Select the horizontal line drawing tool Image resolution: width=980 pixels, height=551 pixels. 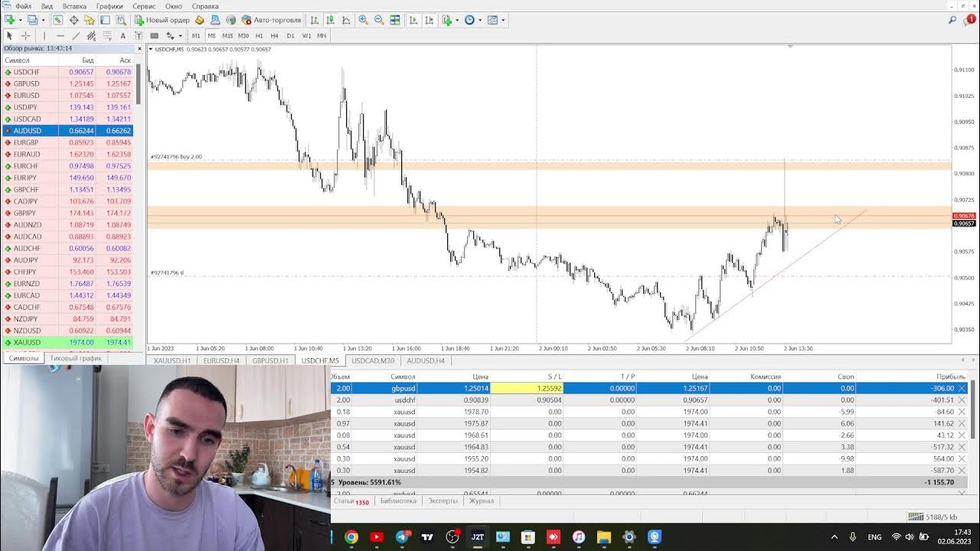[60, 35]
